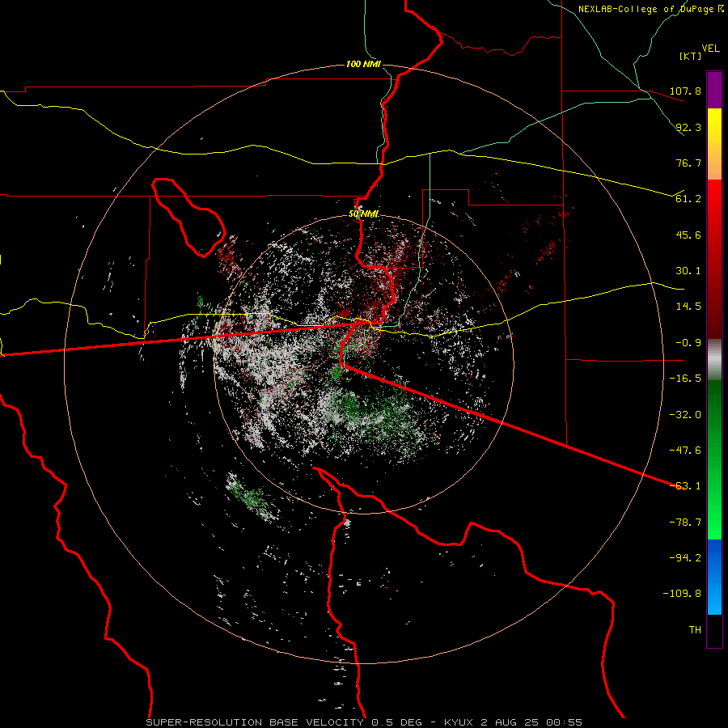Click the 14.5 velocity scale value
The width and height of the screenshot is (728, 728).
point(688,307)
